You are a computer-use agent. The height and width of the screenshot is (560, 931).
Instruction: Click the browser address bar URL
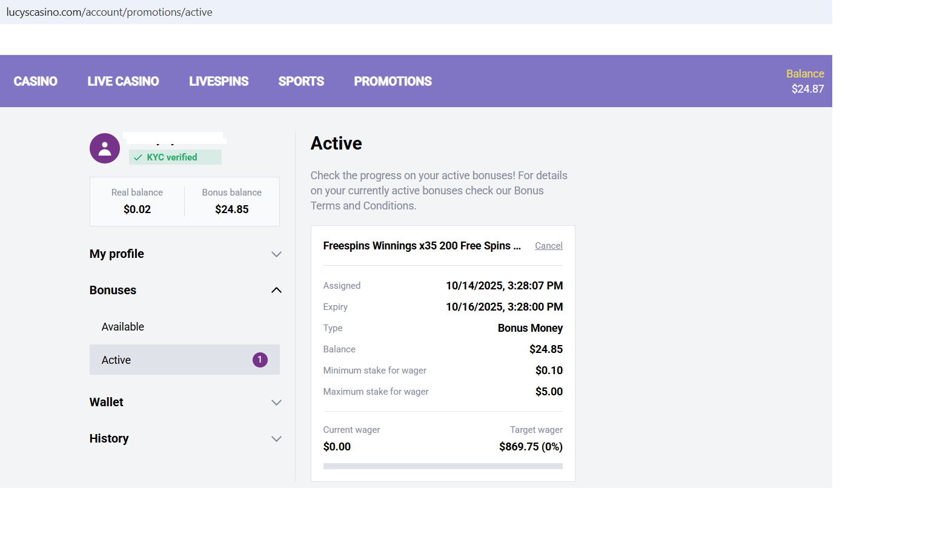click(110, 12)
